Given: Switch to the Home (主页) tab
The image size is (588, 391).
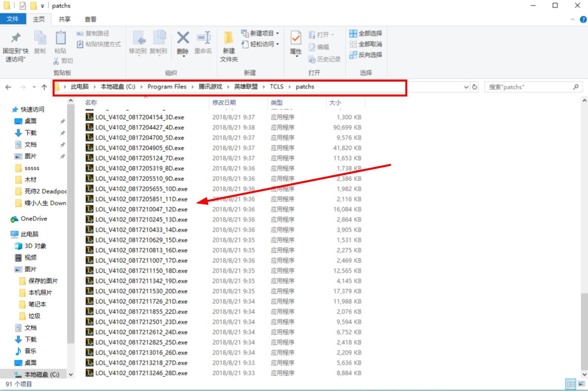Looking at the screenshot, I should tap(39, 19).
